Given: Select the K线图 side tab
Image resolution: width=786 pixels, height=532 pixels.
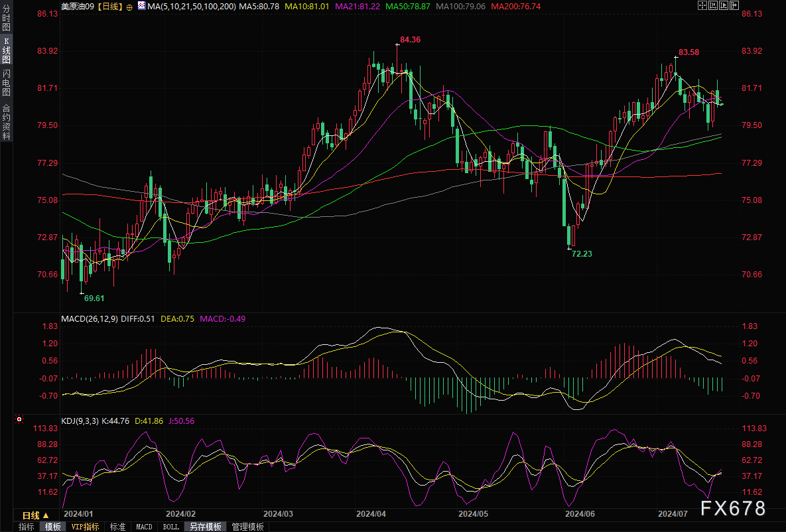Looking at the screenshot, I should tap(6, 50).
